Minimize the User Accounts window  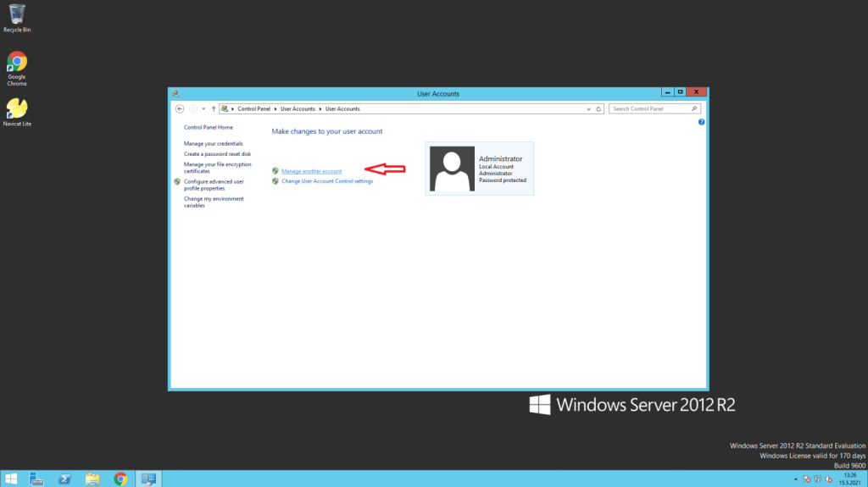668,92
